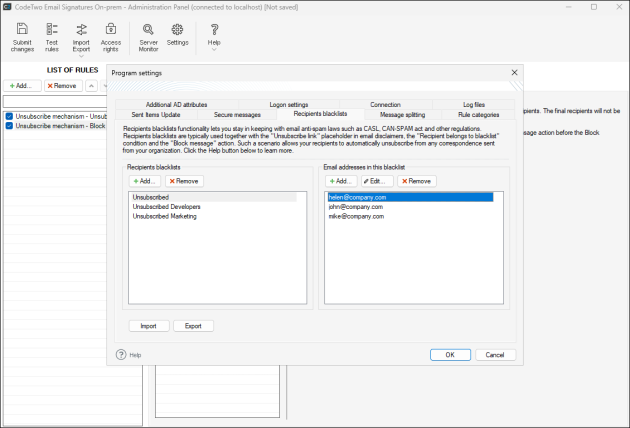
Task: Minimize the Administration Panel window
Action: click(569, 7)
